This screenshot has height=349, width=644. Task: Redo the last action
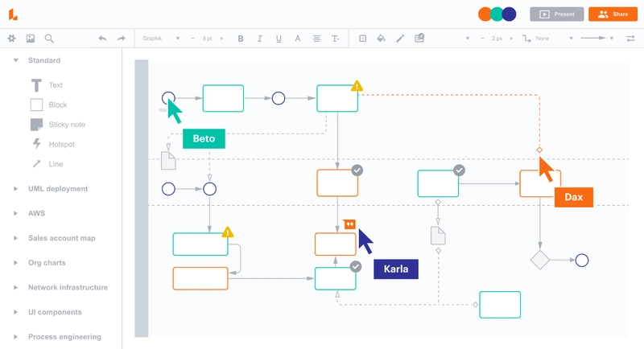point(122,39)
